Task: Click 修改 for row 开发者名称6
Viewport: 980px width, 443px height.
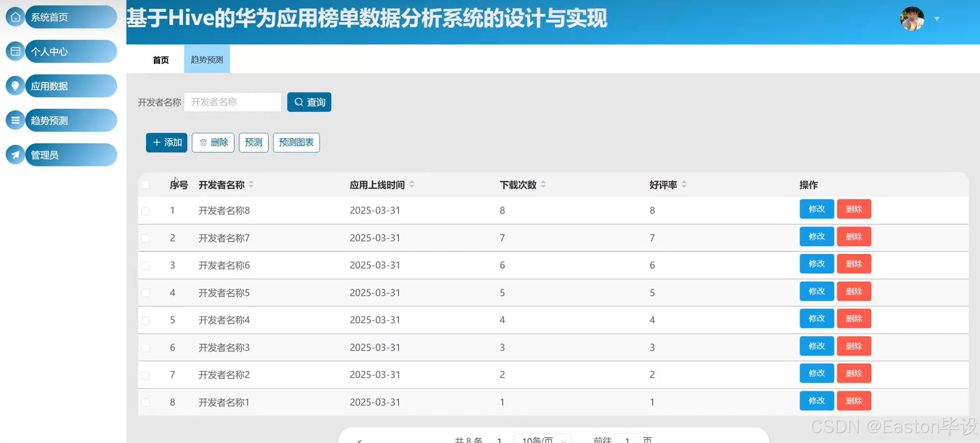Action: point(817,264)
